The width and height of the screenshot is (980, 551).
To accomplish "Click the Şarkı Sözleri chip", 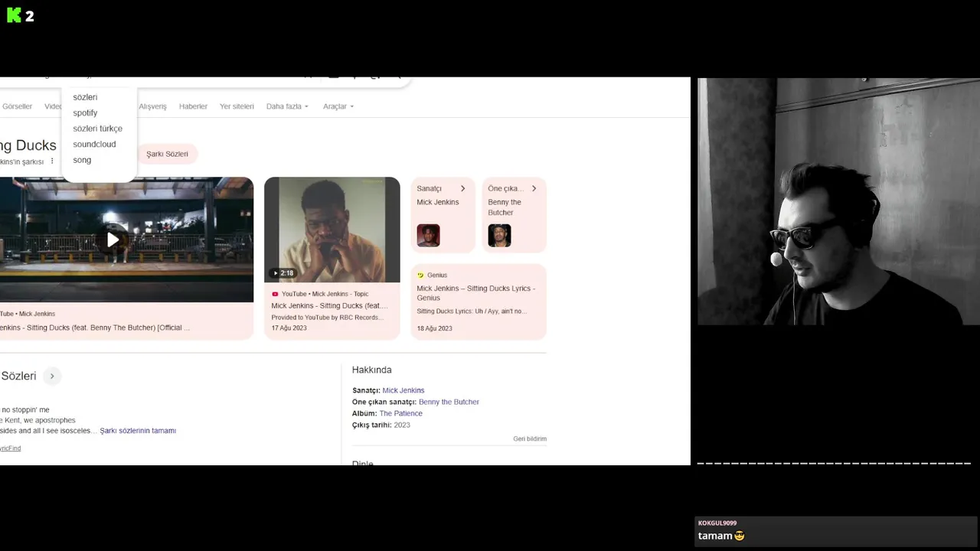I will click(x=167, y=154).
